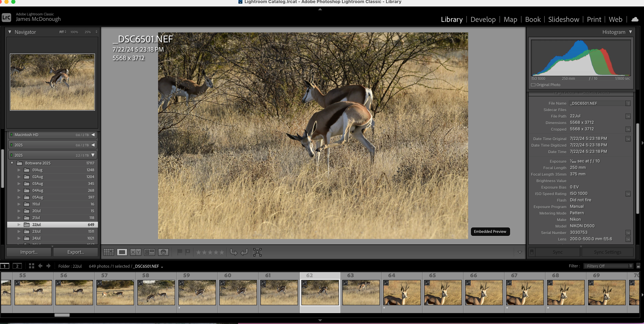Select filmstrip thumbnail number 64
644x324 pixels.
(402, 292)
